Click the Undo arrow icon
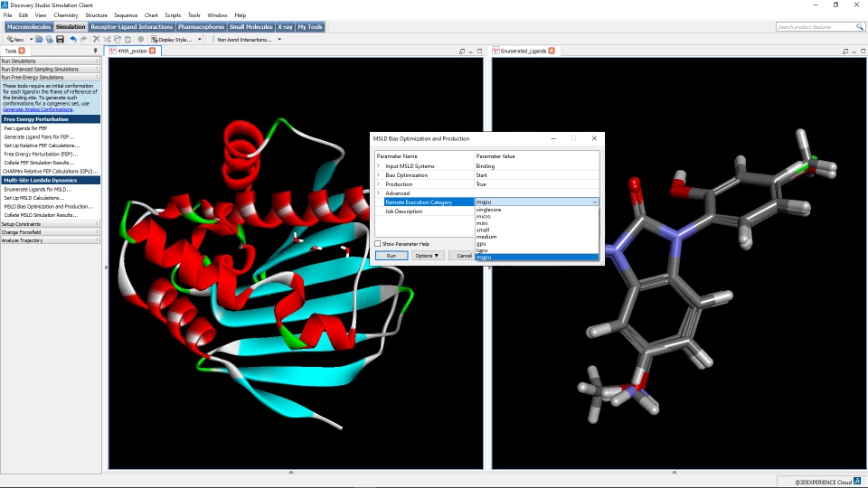Viewport: 868px width, 488px height. click(73, 39)
